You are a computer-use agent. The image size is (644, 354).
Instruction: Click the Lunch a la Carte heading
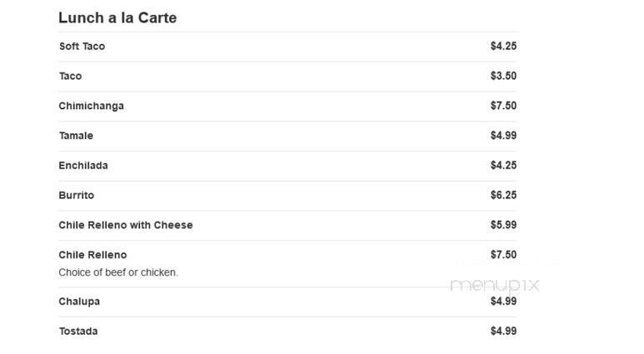pos(117,17)
